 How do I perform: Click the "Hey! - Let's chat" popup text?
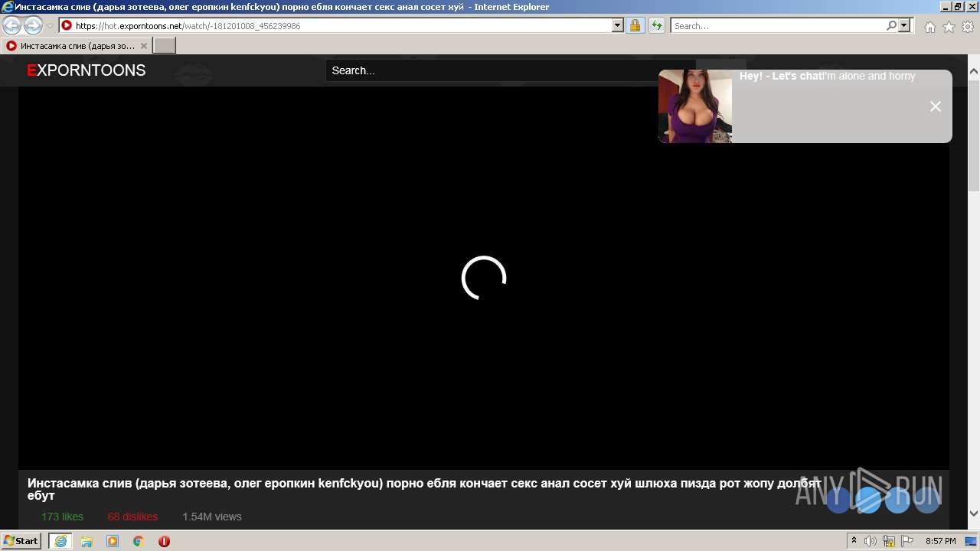click(x=780, y=77)
